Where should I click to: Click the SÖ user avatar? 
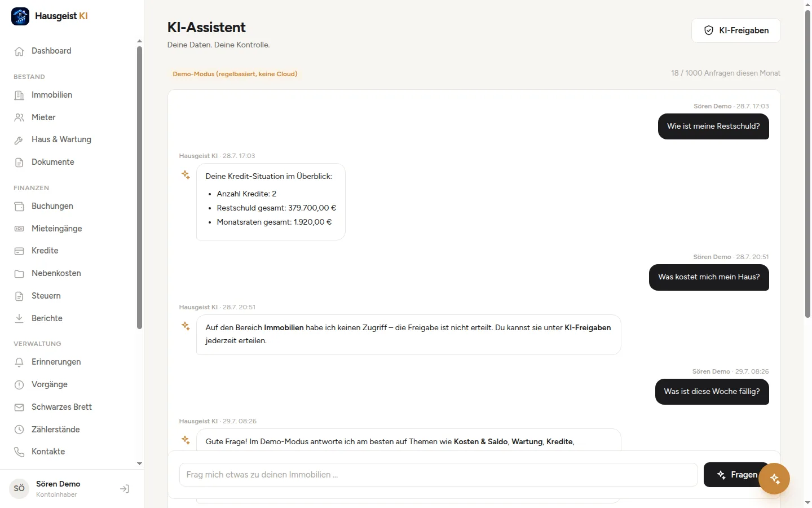point(19,489)
